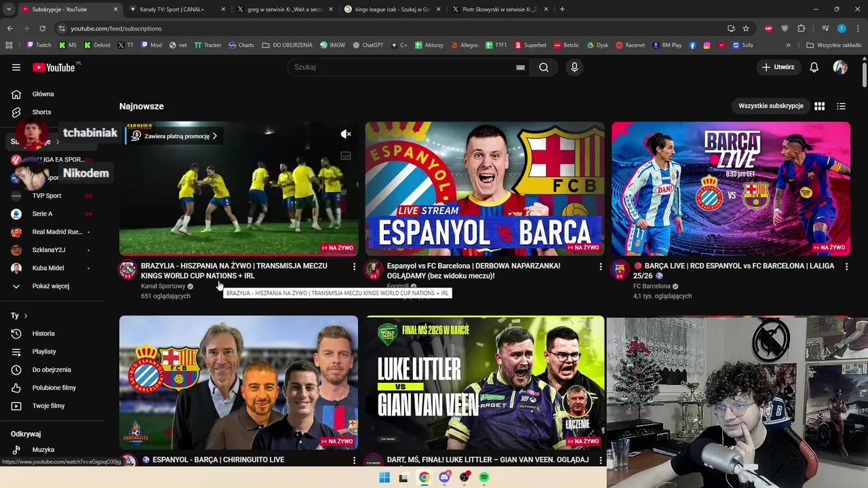Show more bookmarks overflow chevron
The height and width of the screenshot is (488, 868).
click(x=788, y=45)
